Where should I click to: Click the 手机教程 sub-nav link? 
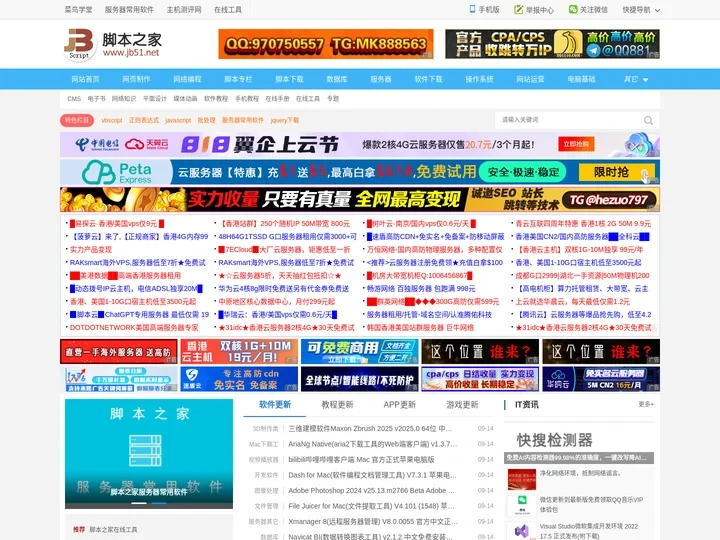(247, 99)
